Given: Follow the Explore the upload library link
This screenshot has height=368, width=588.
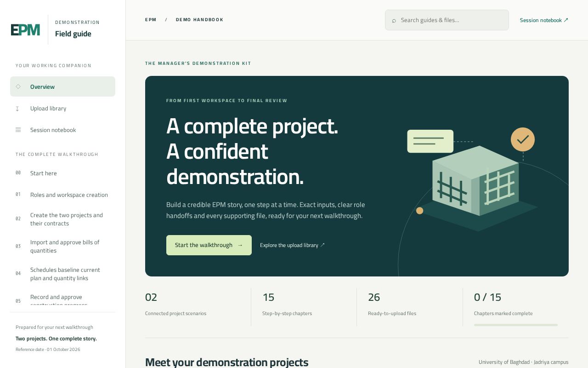Looking at the screenshot, I should point(292,245).
